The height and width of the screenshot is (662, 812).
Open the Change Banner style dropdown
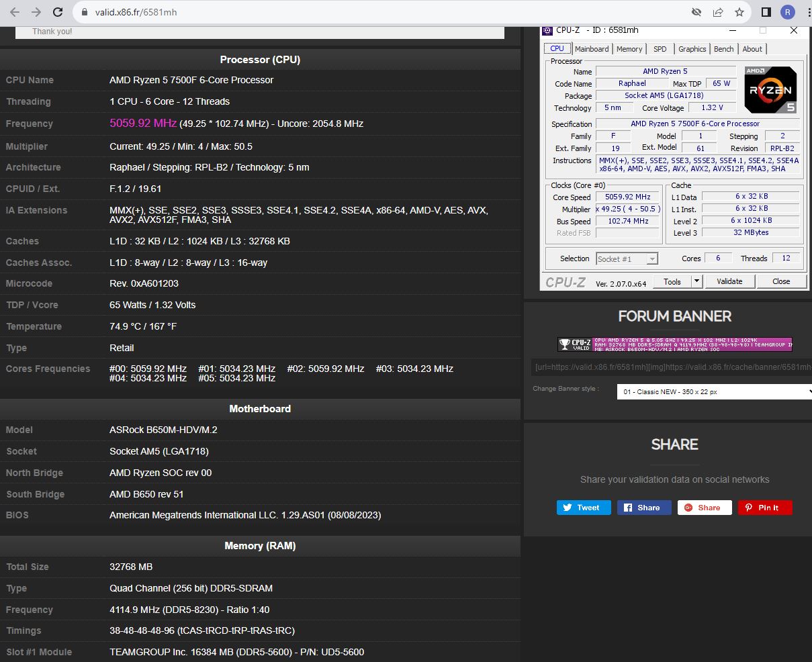click(715, 391)
